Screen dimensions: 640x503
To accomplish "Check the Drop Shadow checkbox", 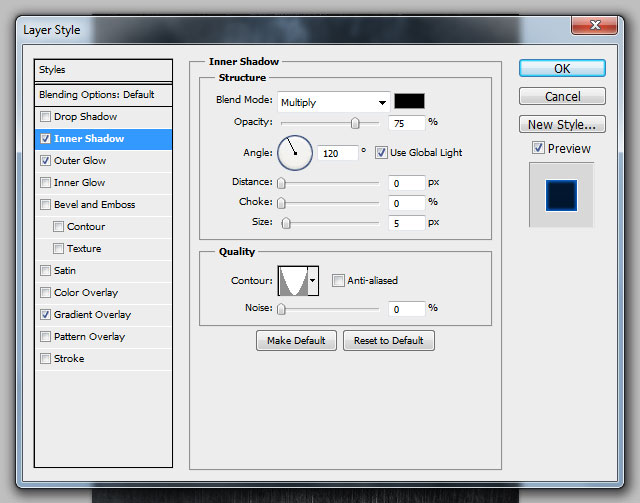I will click(45, 117).
